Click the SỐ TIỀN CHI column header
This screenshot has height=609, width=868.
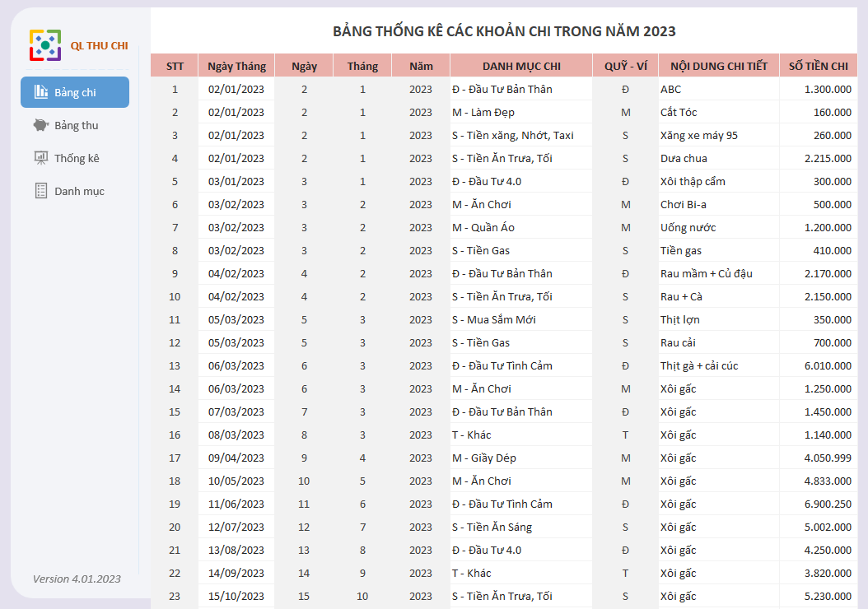pyautogui.click(x=819, y=66)
